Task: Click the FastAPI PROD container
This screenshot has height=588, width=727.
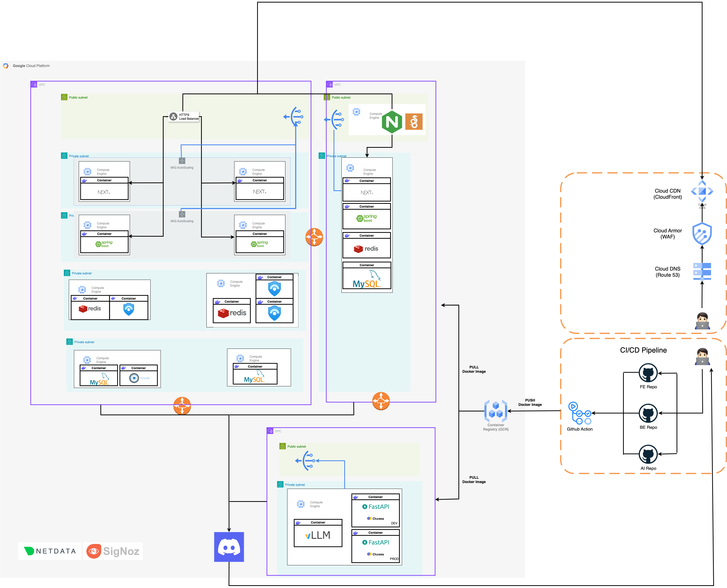Action: [375, 546]
